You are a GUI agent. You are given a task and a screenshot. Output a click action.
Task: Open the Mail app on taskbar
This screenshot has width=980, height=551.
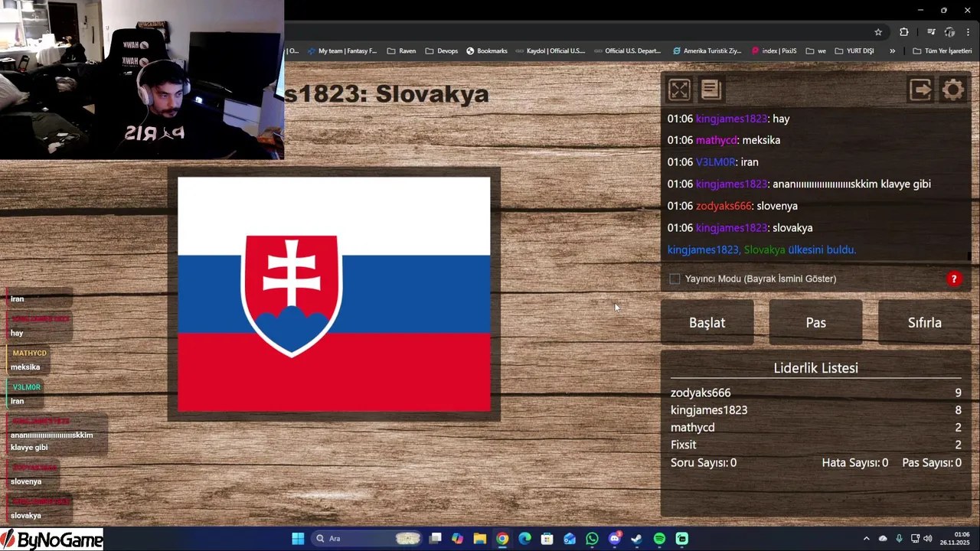(570, 539)
